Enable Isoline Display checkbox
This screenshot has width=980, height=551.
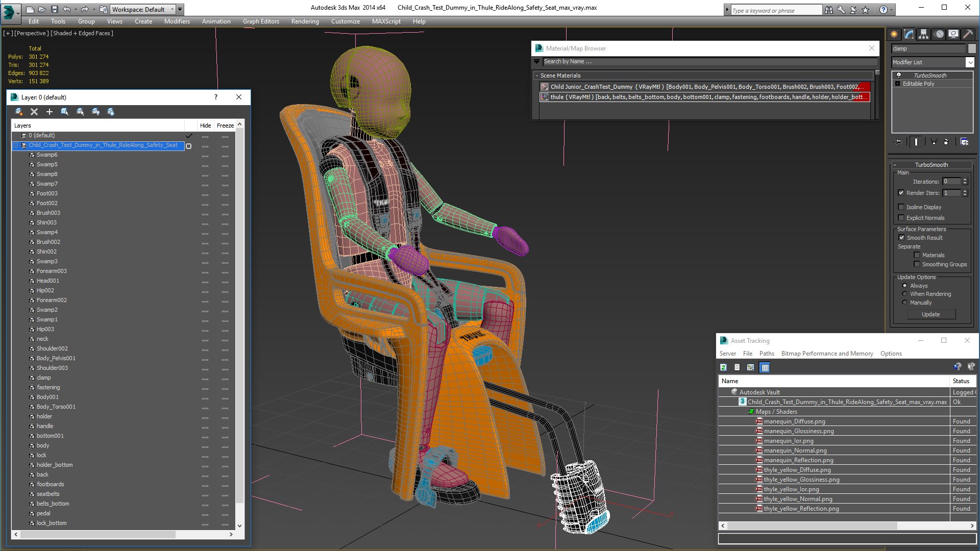point(901,207)
